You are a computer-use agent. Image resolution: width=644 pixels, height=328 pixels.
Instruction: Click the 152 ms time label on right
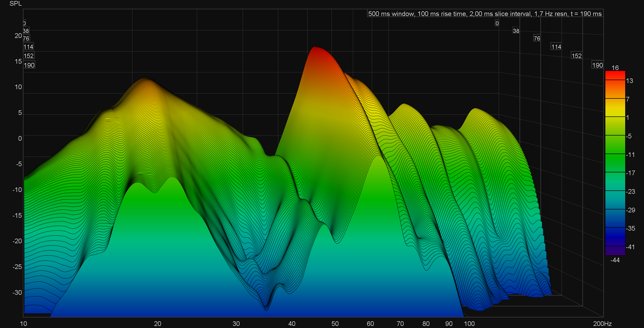[577, 56]
